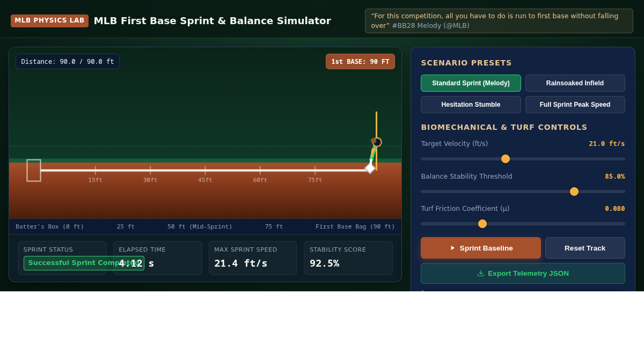The height and width of the screenshot is (338, 644).
Task: Adjust the Target Velocity slider handle
Action: coord(506,159)
